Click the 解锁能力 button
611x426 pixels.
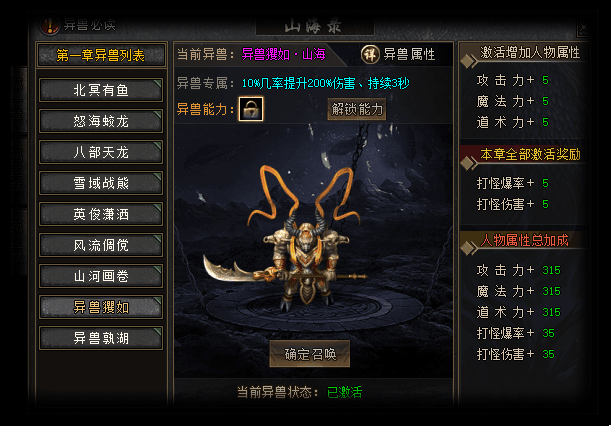point(357,110)
